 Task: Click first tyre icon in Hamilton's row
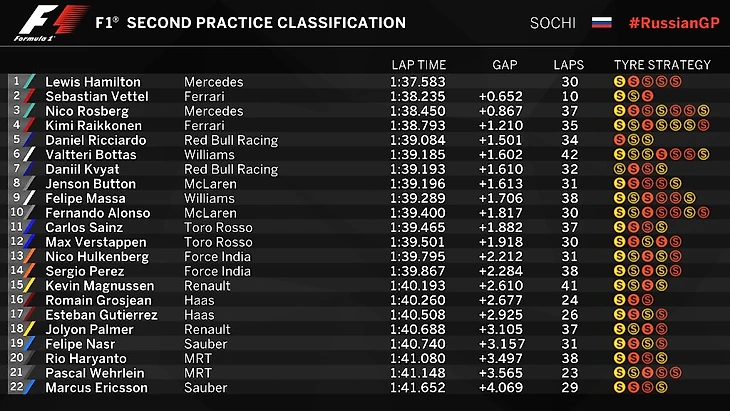point(620,82)
